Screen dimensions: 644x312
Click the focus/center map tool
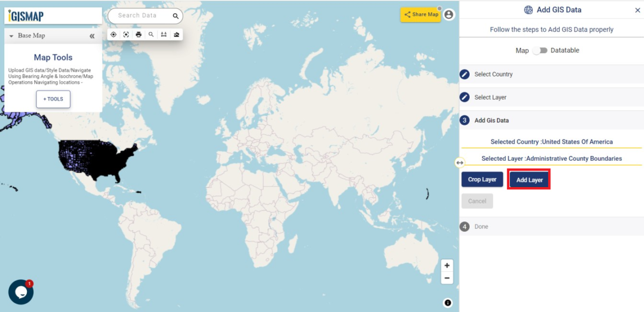click(126, 34)
